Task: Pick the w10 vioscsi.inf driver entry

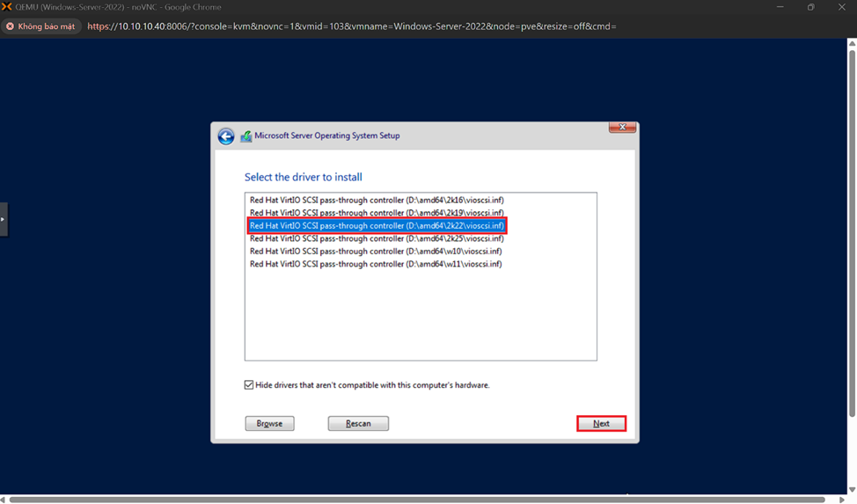Action: (376, 252)
